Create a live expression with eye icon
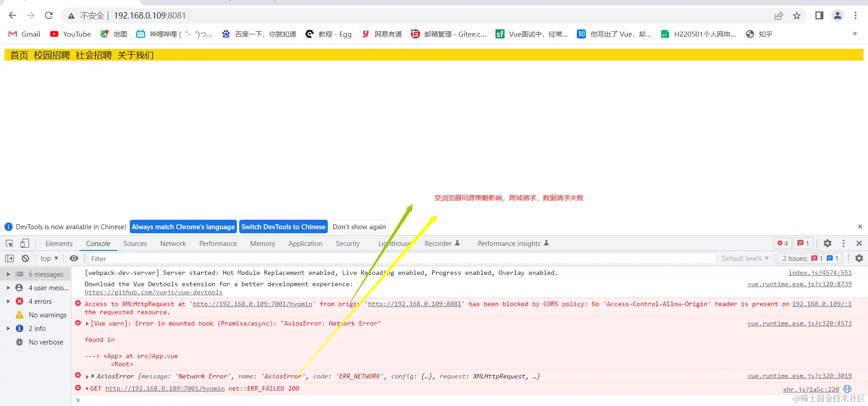 click(74, 258)
